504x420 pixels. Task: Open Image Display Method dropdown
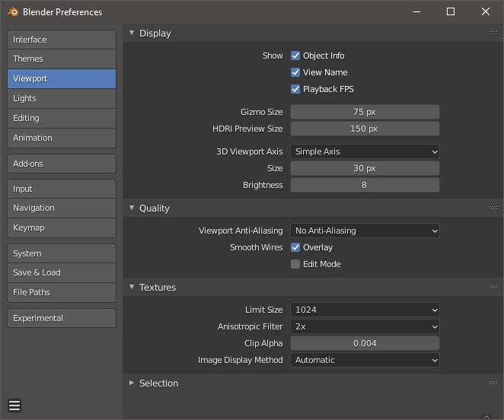tap(365, 360)
